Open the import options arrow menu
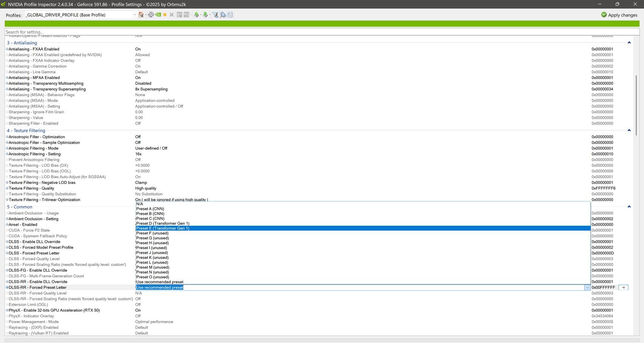Screen dimensions: 644x343 click(209, 15)
